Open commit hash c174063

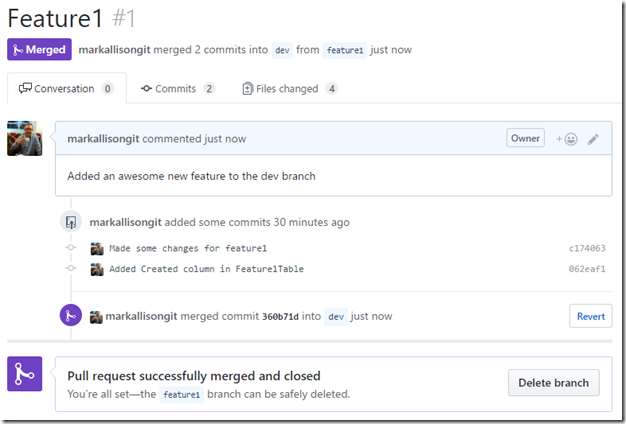(x=587, y=248)
